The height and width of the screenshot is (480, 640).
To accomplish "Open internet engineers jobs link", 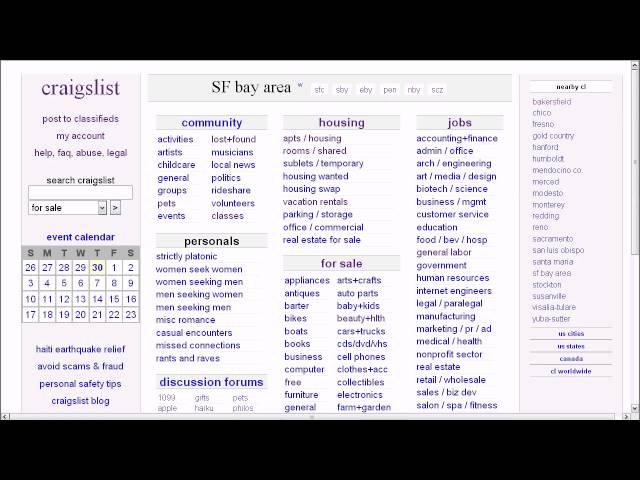I will 454,291.
